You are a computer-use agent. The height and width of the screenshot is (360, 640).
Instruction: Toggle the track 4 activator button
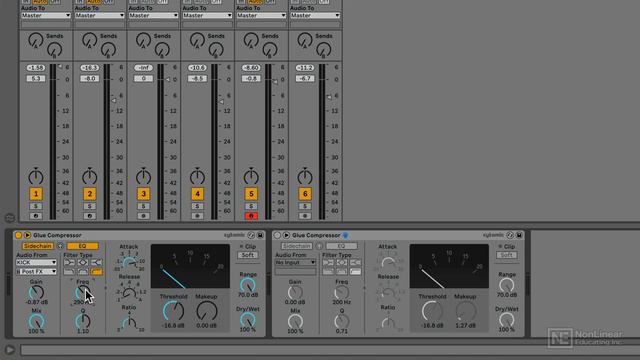[x=197, y=194]
